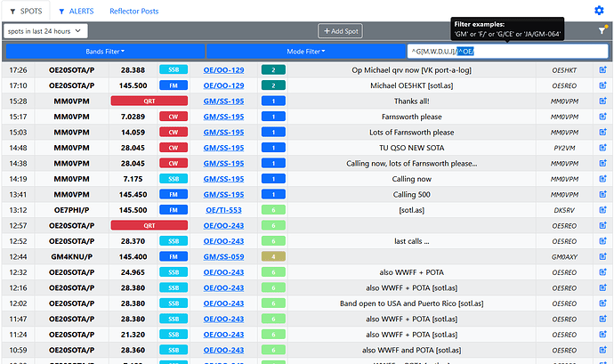
Task: Click spotter name GM0AXY
Action: click(564, 256)
